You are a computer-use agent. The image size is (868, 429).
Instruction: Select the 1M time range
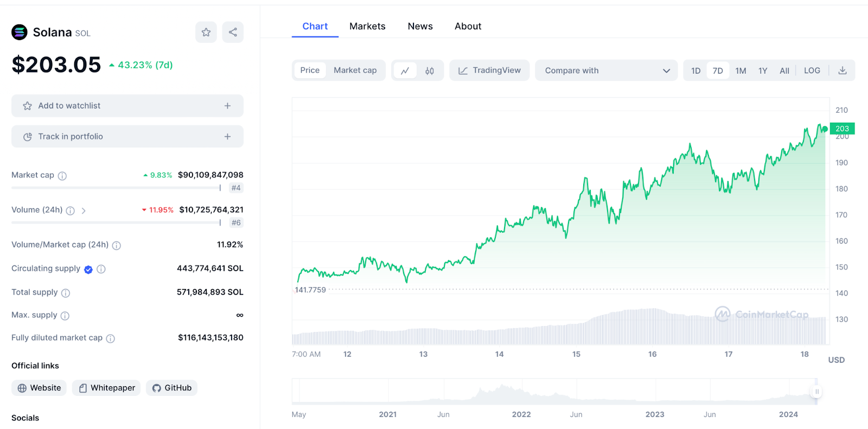tap(741, 71)
